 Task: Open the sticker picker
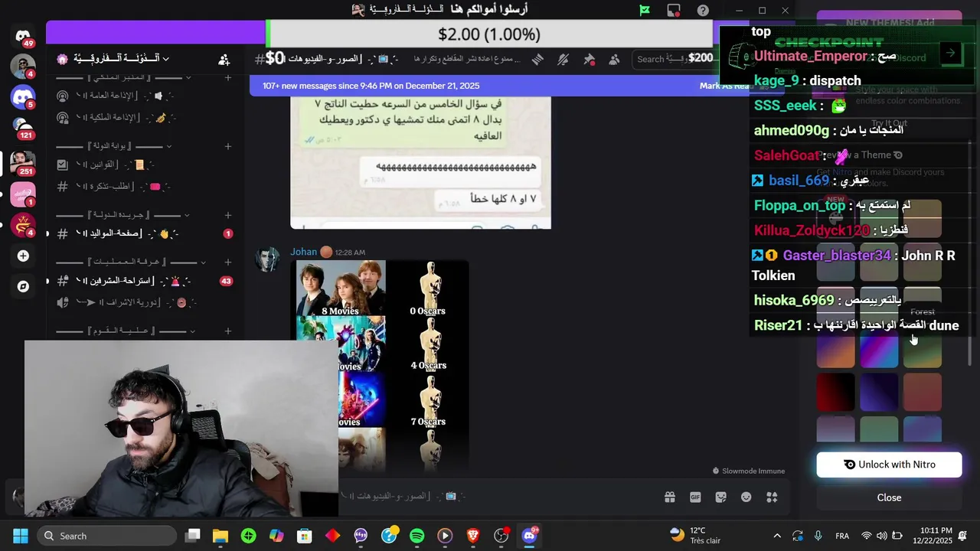pos(720,497)
